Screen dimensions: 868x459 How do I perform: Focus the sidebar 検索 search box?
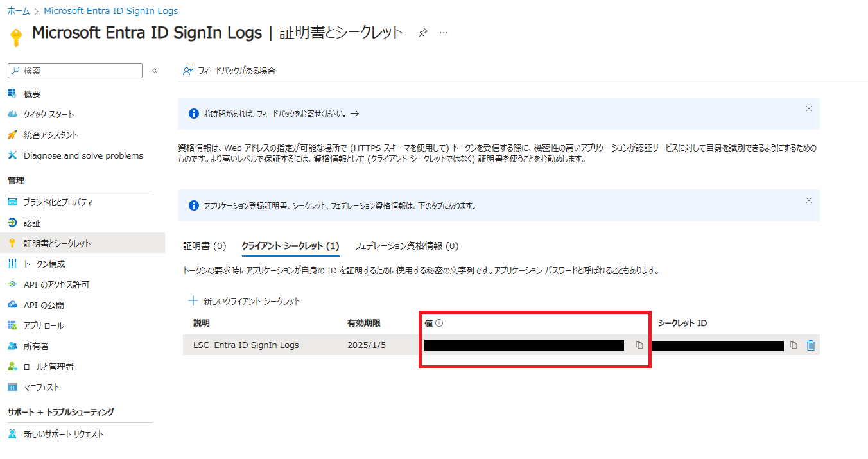(76, 71)
